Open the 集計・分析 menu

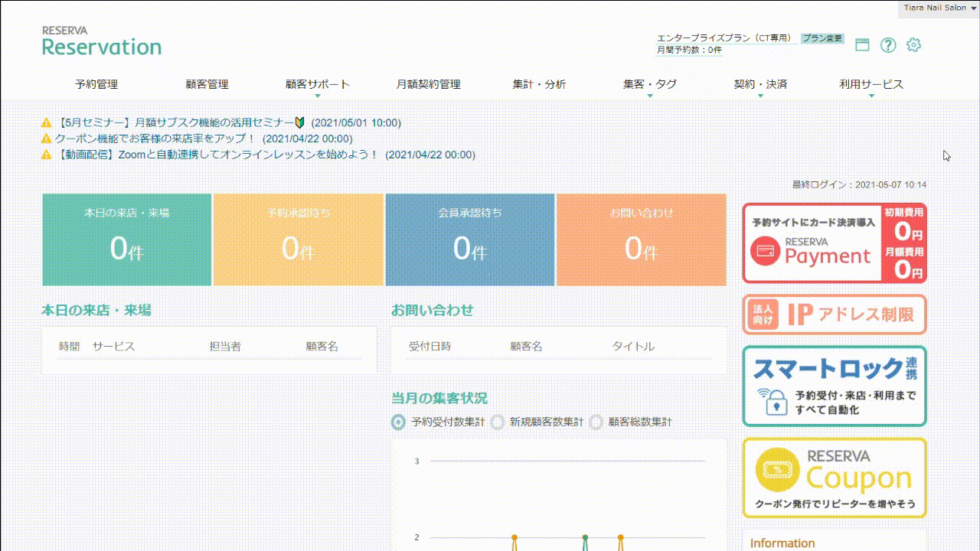click(x=539, y=84)
